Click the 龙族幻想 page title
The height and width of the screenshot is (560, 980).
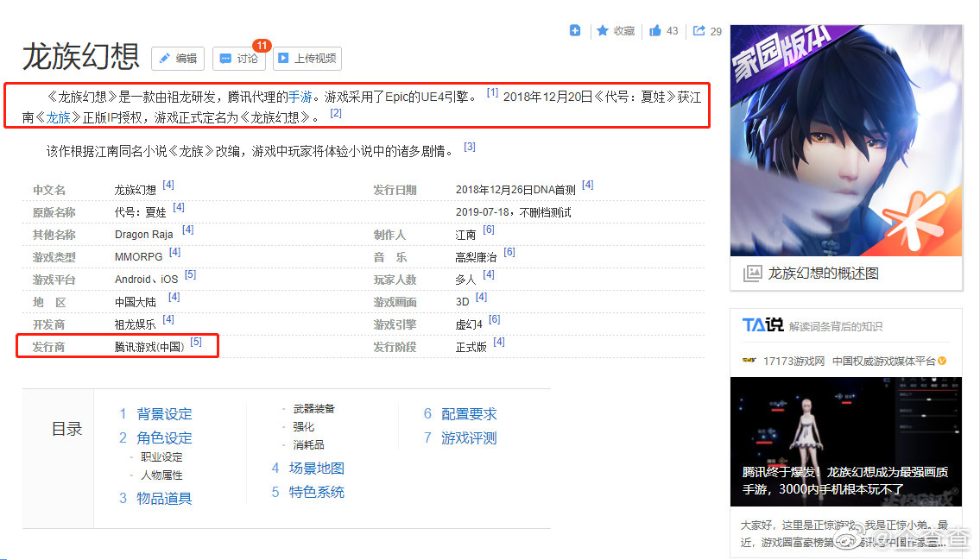pyautogui.click(x=80, y=56)
